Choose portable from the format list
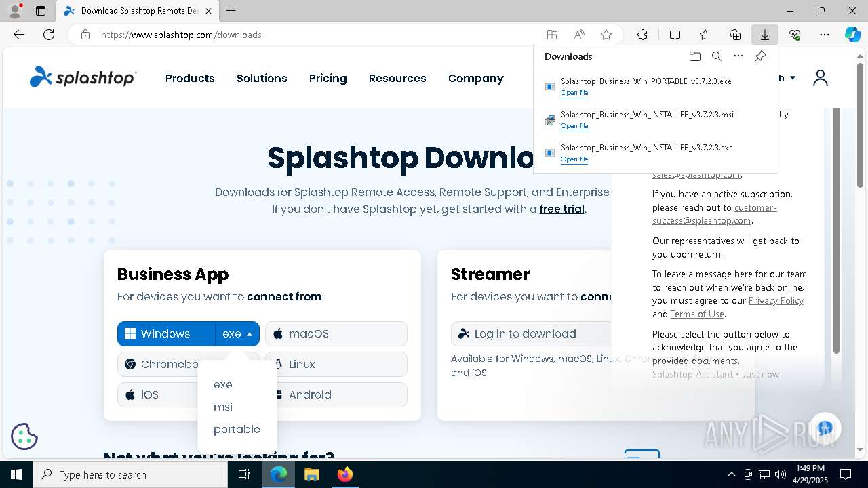 [237, 429]
